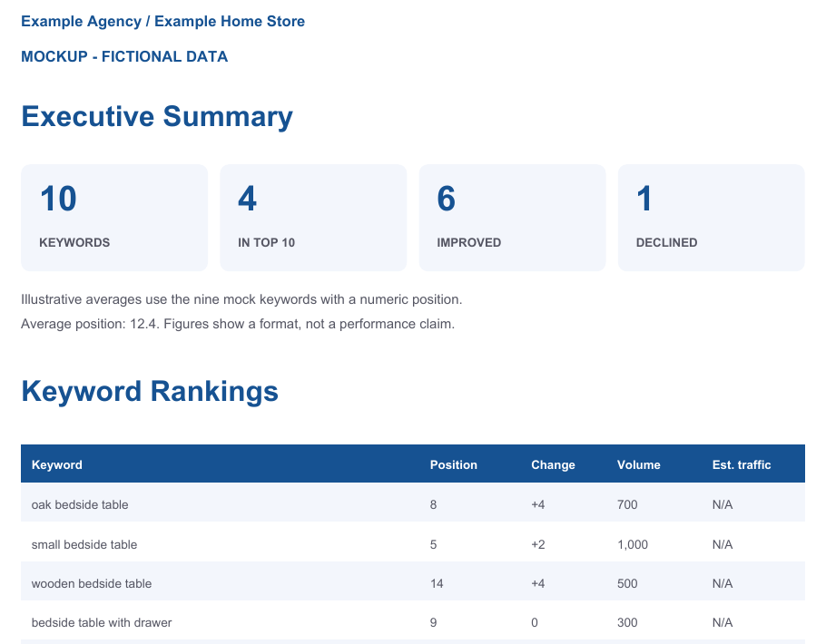Click N/A traffic in oak bedside row
The width and height of the screenshot is (826, 644).
pos(723,504)
